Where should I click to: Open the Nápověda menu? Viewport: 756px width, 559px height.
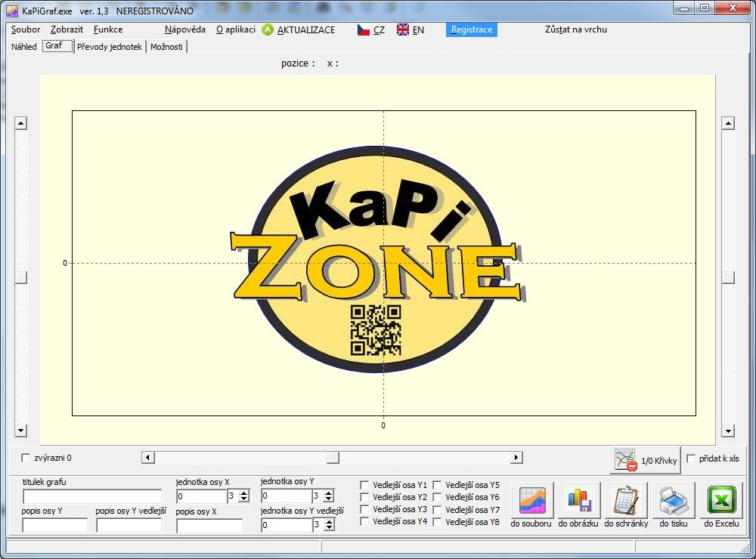tap(184, 29)
